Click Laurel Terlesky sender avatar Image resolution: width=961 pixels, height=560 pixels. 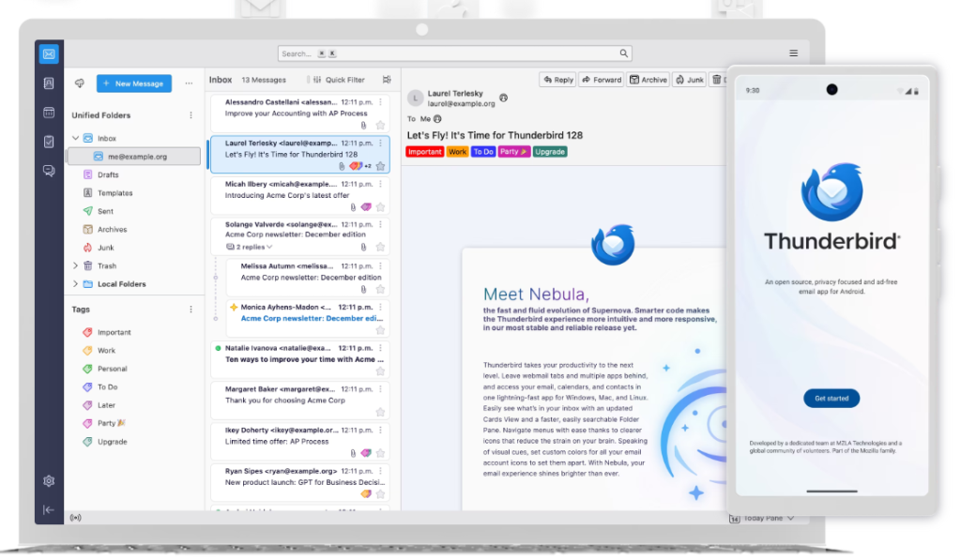(416, 98)
